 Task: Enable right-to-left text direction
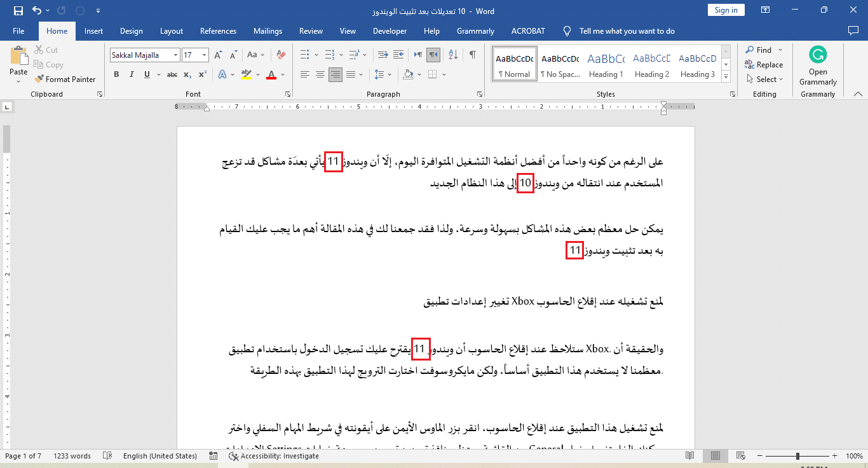pyautogui.click(x=433, y=55)
